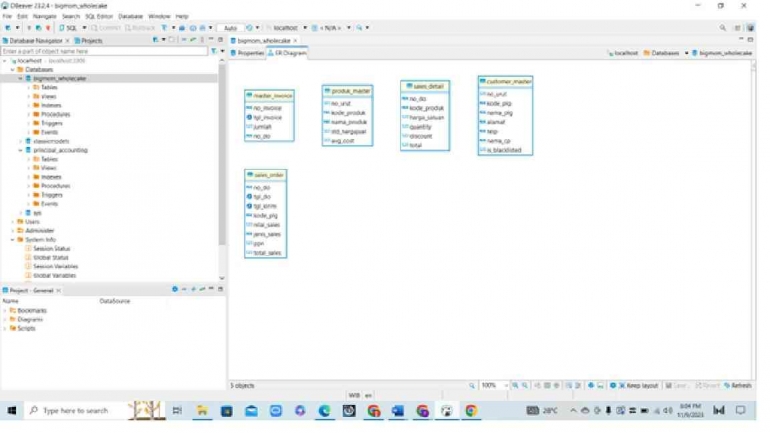Collapse the Databases folder

(x=13, y=70)
